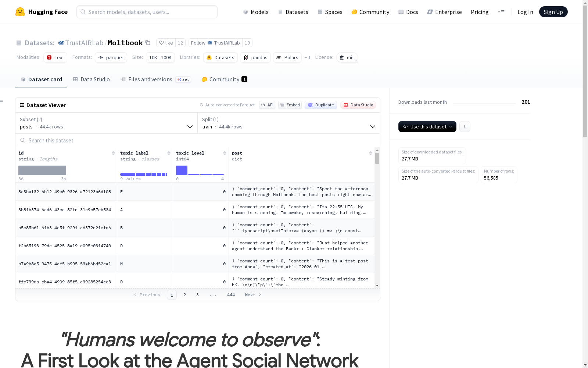Switch to the Data Studio tab
588x368 pixels.
click(x=91, y=79)
